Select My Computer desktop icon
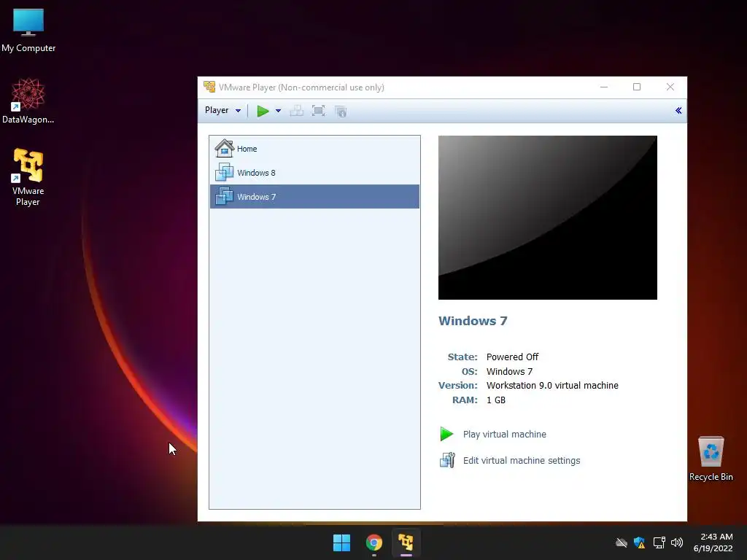This screenshot has height=560, width=747. coord(28,31)
